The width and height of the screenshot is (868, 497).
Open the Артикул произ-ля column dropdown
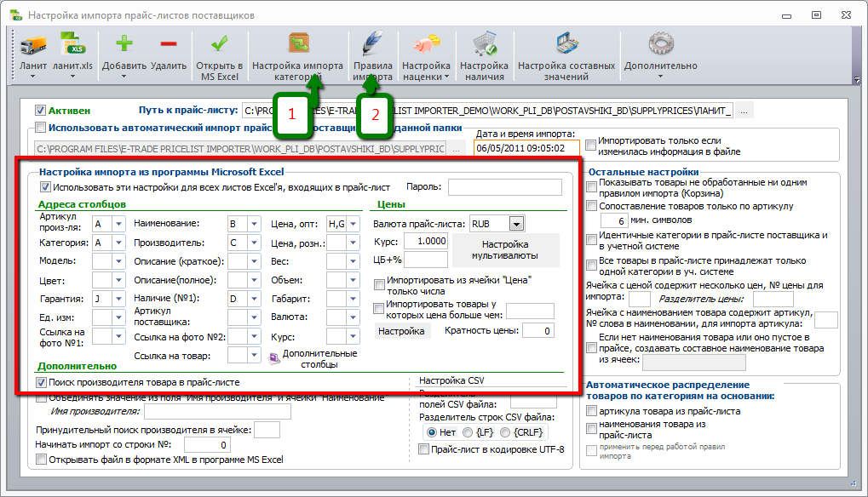(x=119, y=224)
